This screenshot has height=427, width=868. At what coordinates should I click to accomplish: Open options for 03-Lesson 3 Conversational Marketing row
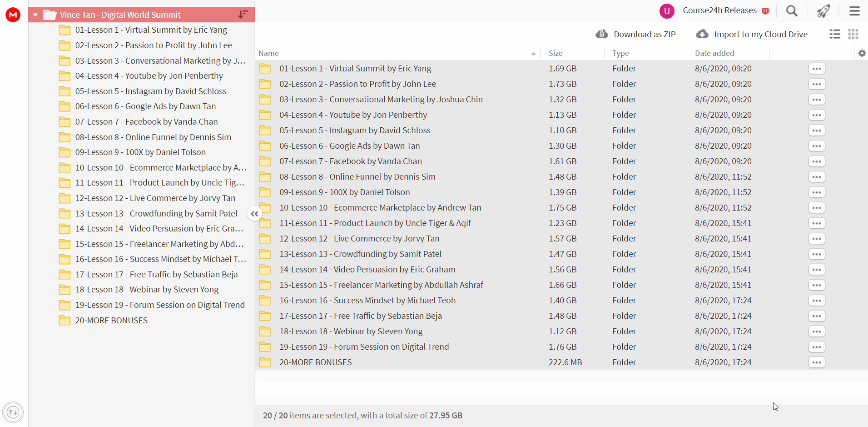tap(817, 100)
